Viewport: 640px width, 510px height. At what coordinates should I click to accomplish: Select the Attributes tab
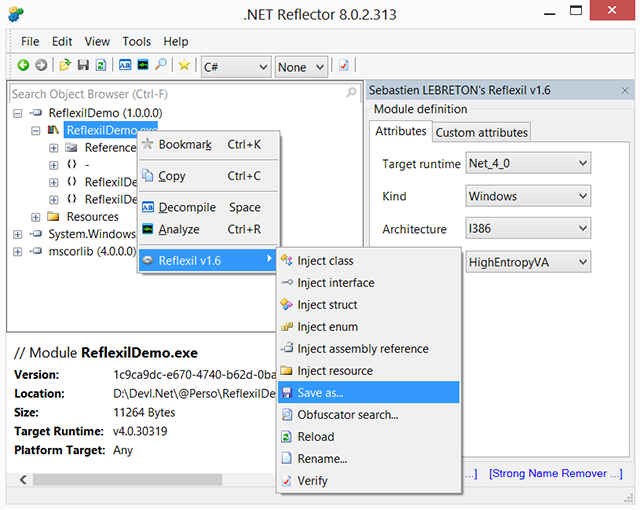(401, 131)
